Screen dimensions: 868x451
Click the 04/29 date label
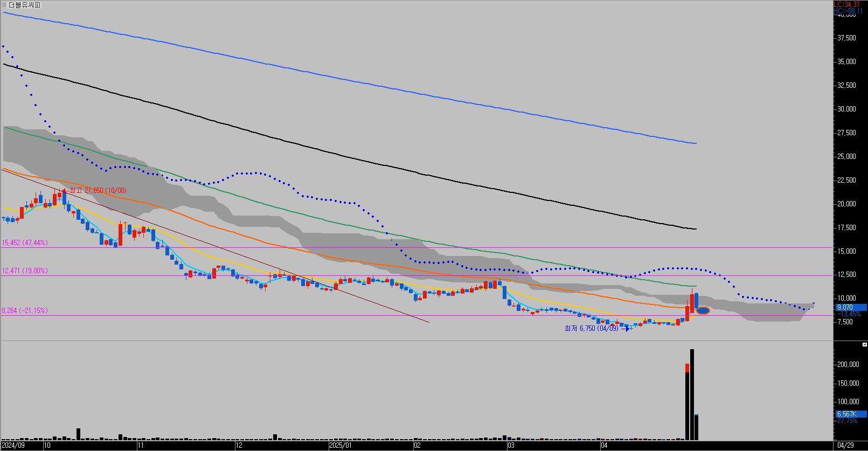tap(846, 446)
